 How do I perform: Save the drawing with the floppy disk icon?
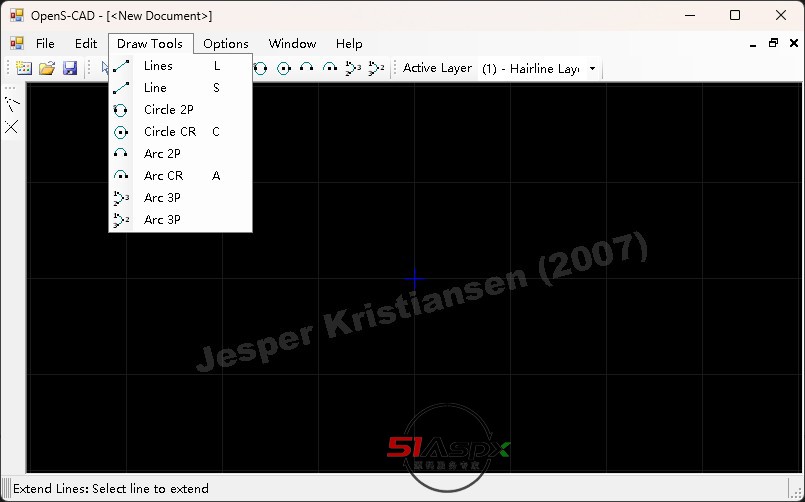tap(70, 68)
